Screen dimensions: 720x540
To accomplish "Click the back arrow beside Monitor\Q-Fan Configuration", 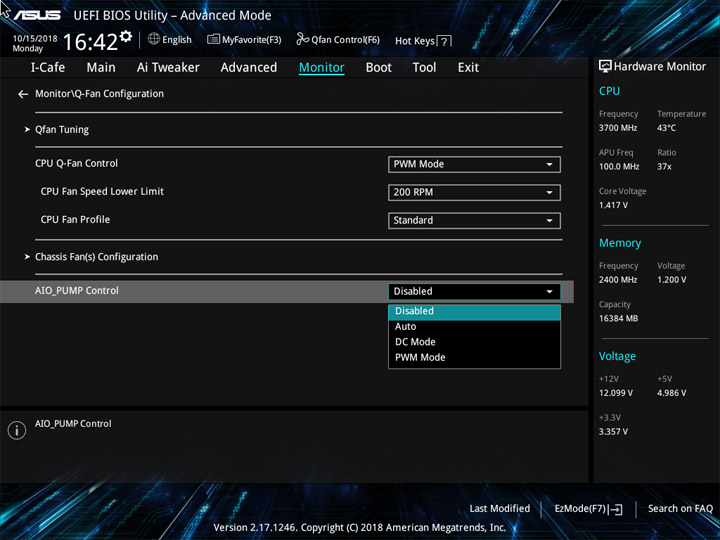I will point(22,94).
